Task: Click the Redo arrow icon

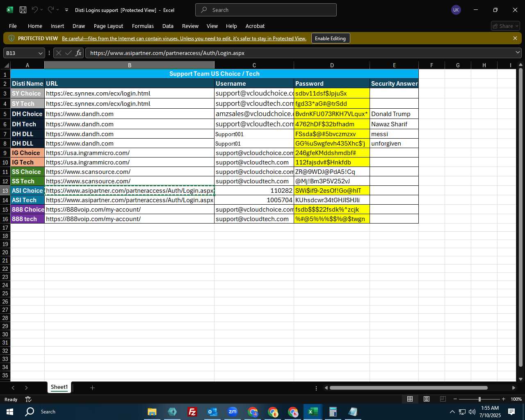Action: [51, 10]
